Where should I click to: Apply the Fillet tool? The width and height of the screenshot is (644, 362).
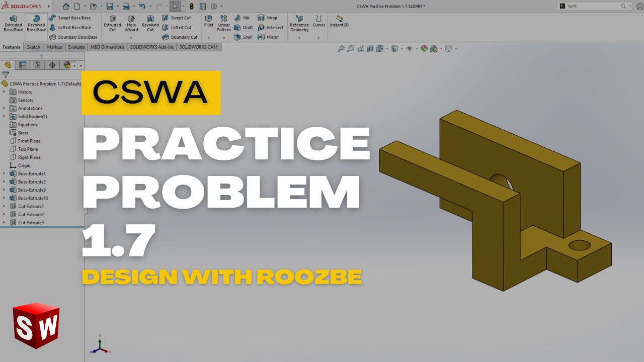point(209,21)
